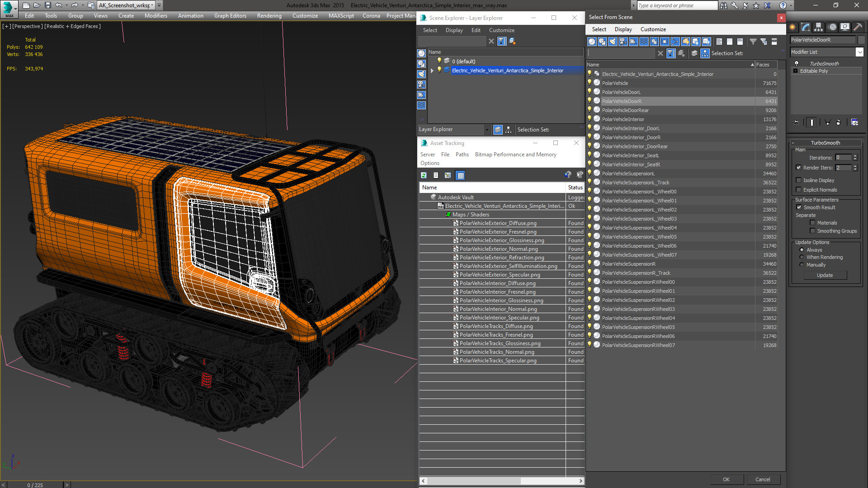Image resolution: width=868 pixels, height=488 pixels.
Task: Click Configure Modifier Sets icon
Action: pyautogui.click(x=854, y=122)
